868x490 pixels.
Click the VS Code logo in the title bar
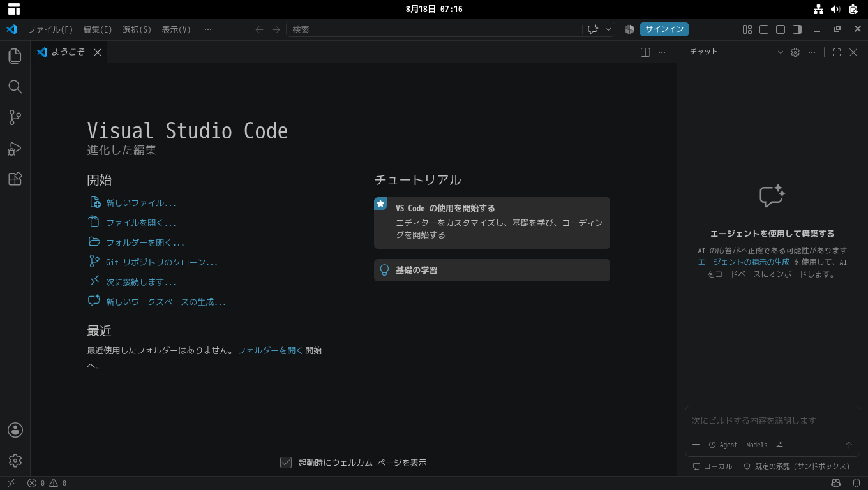[11, 29]
